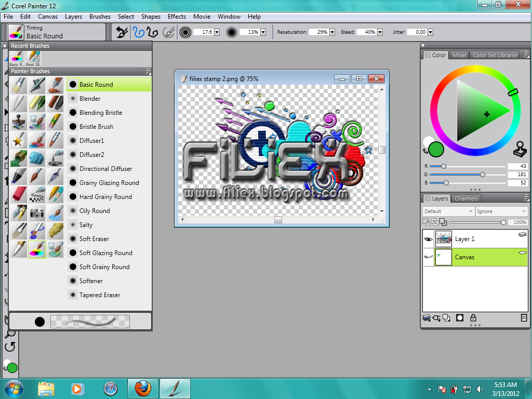532x399 pixels.
Task: Open Rotate Page tool in toolbox
Action: tap(10, 347)
